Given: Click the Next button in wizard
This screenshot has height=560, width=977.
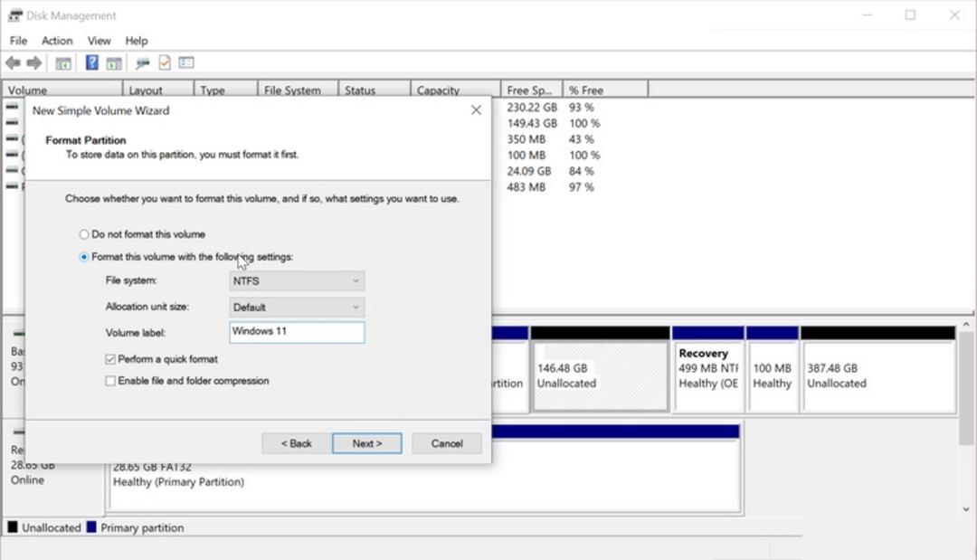Looking at the screenshot, I should [x=367, y=443].
